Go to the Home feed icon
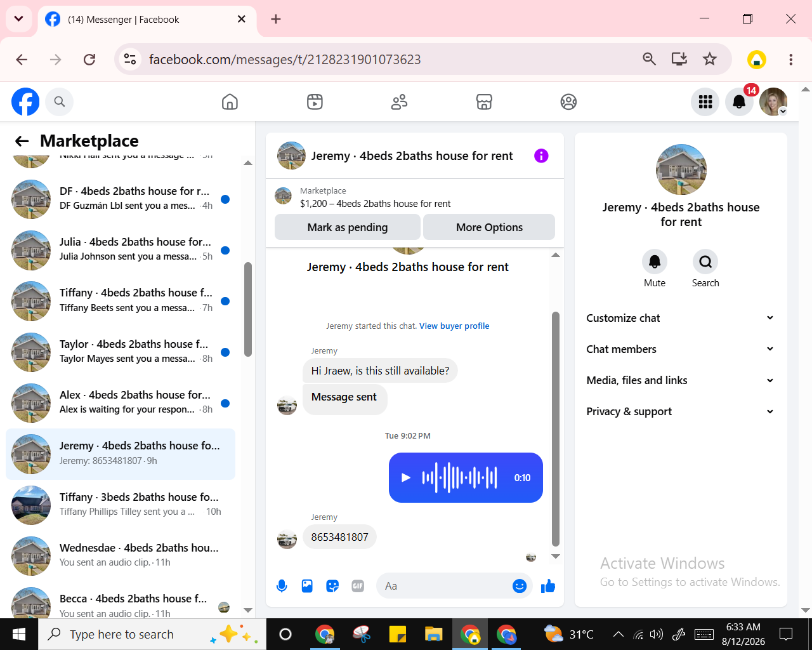812x650 pixels. point(230,102)
